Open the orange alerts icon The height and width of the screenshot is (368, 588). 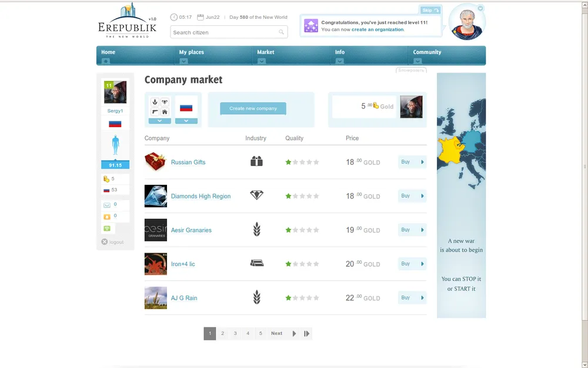107,217
